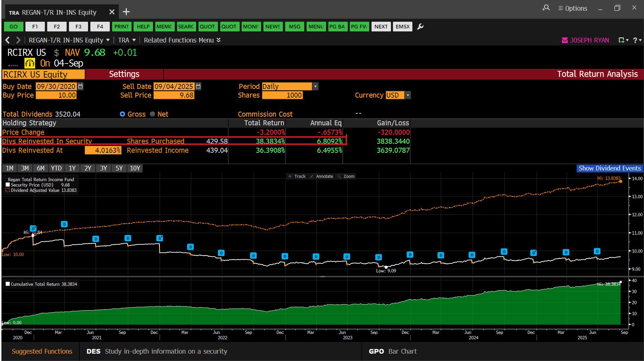Toggle Security Price legend checkbox
Viewport: 644px width, 361px height.
point(8,185)
